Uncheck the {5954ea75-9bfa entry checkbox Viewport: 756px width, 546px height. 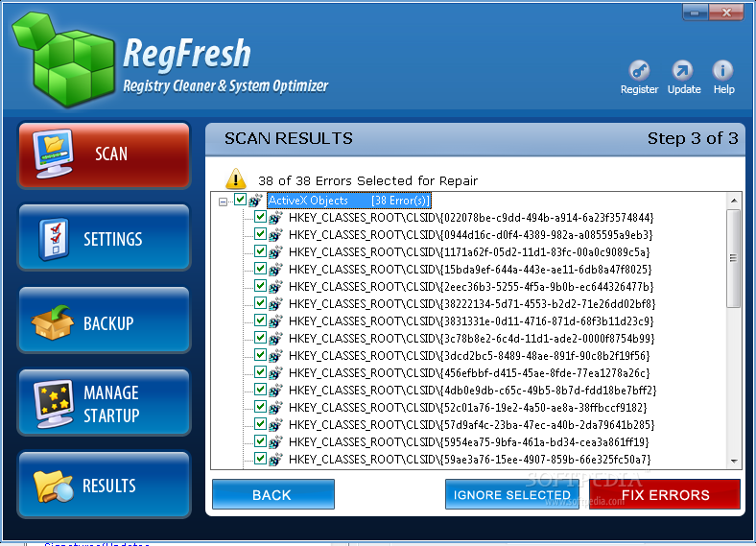(x=260, y=440)
